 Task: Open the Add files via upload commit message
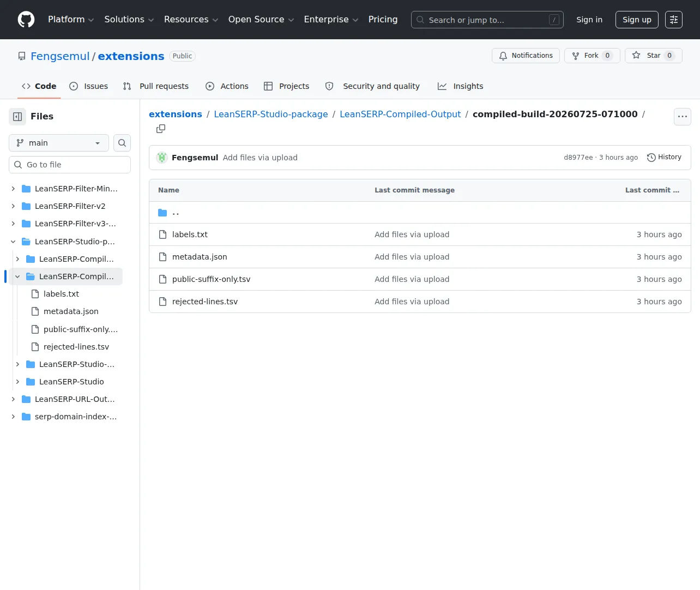click(260, 158)
